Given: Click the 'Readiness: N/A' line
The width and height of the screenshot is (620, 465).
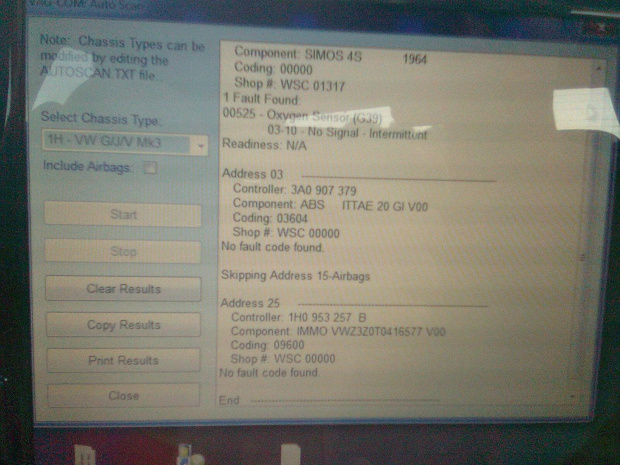Looking at the screenshot, I should pos(264,144).
